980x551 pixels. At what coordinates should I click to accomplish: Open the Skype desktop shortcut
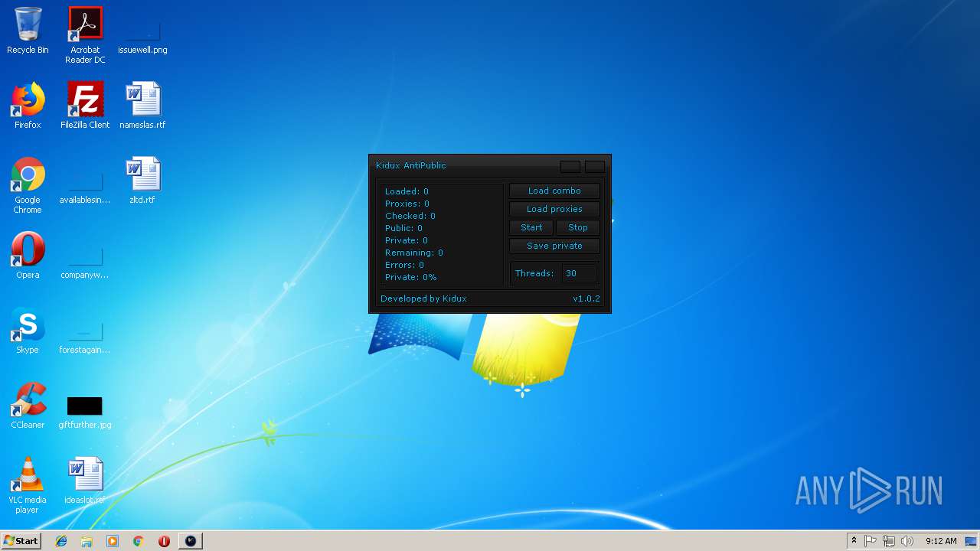28,331
